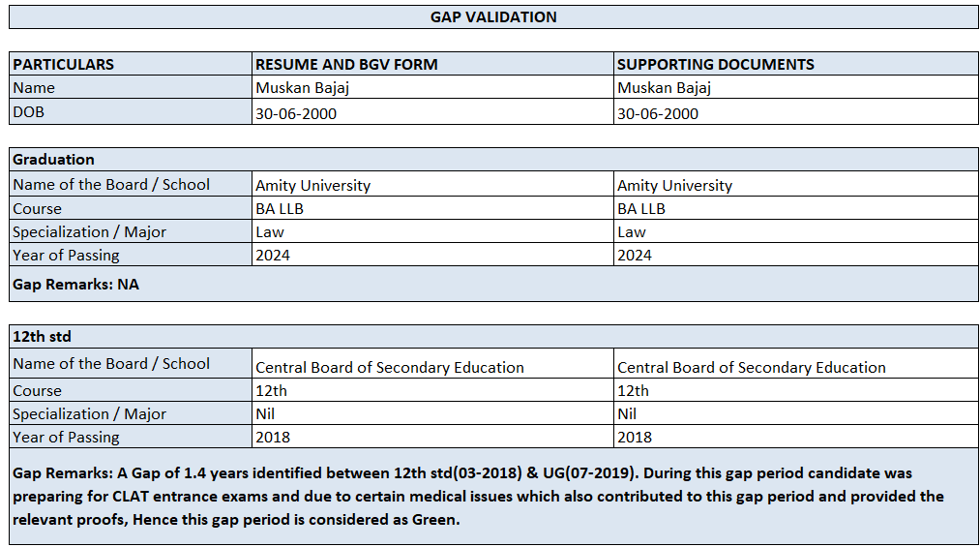Click the Graduation section header row
Image resolution: width=980 pixels, height=547 pixels.
pos(493,160)
